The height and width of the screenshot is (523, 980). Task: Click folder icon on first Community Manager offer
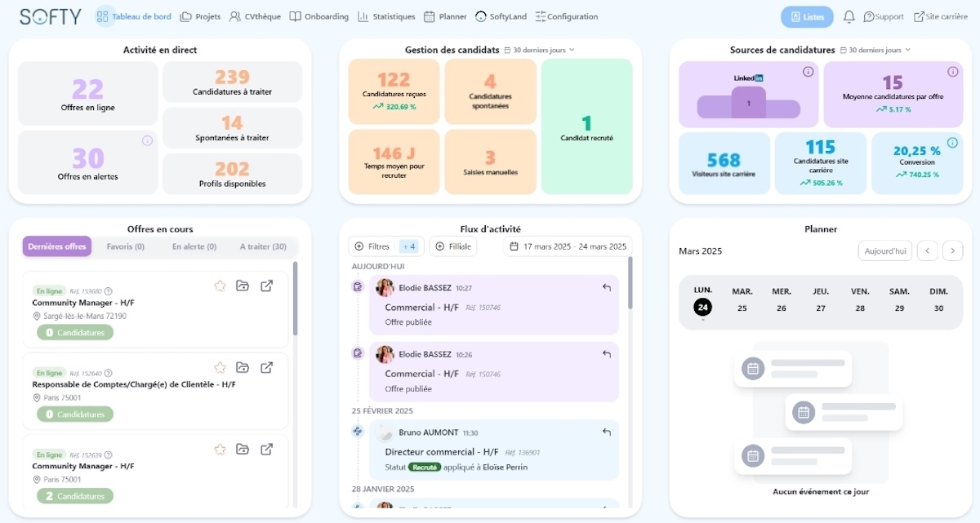(x=243, y=286)
